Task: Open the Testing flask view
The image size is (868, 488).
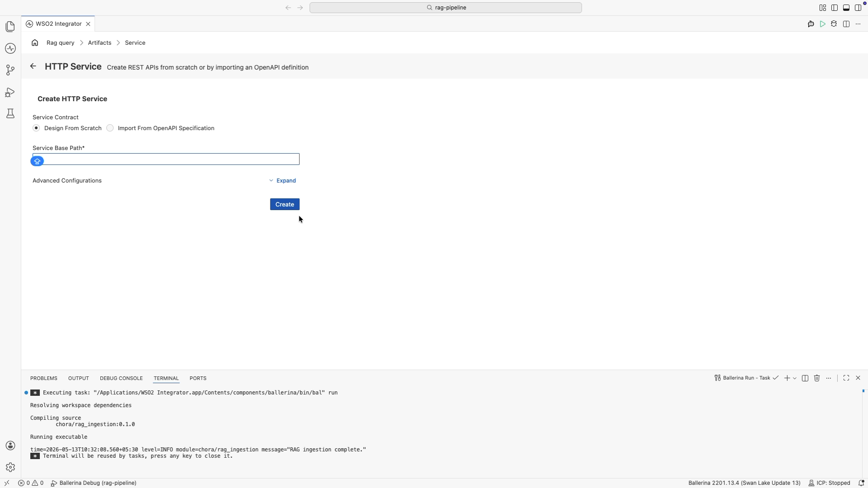Action: coord(10,113)
